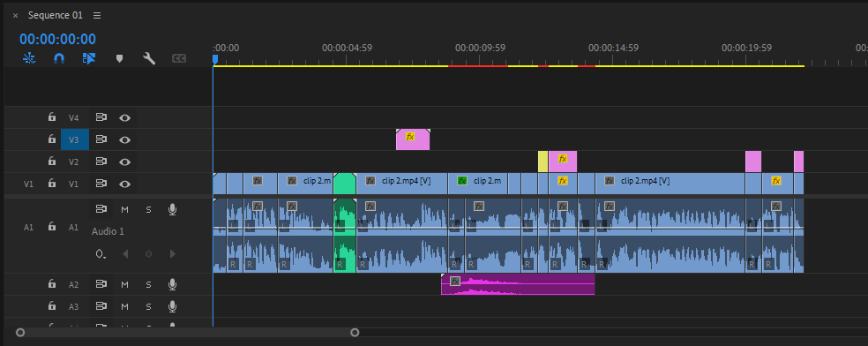The width and height of the screenshot is (868, 346).
Task: Click the Audio 1 track name
Action: tap(108, 231)
